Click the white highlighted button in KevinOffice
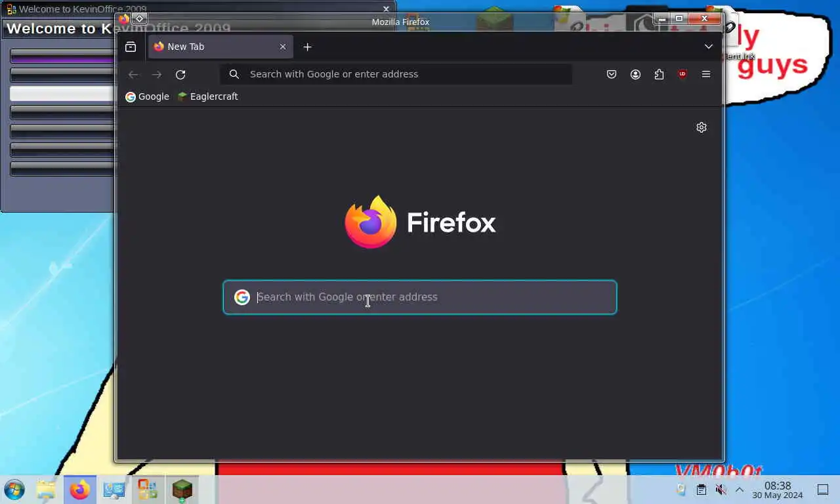 coord(62,94)
